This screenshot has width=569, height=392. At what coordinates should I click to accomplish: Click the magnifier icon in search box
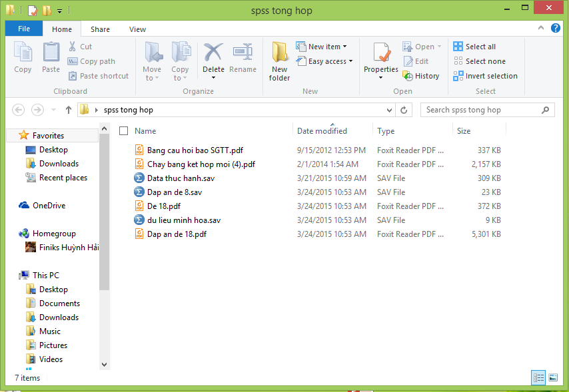545,110
